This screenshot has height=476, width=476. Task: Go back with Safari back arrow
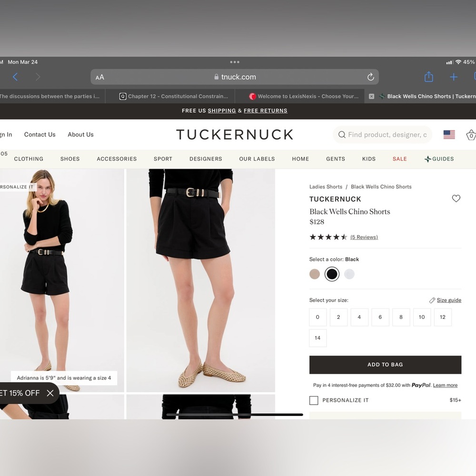[15, 77]
